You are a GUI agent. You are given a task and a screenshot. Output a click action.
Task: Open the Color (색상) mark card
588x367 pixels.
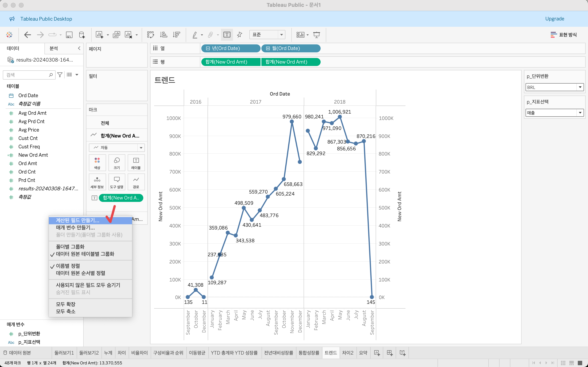tap(97, 163)
